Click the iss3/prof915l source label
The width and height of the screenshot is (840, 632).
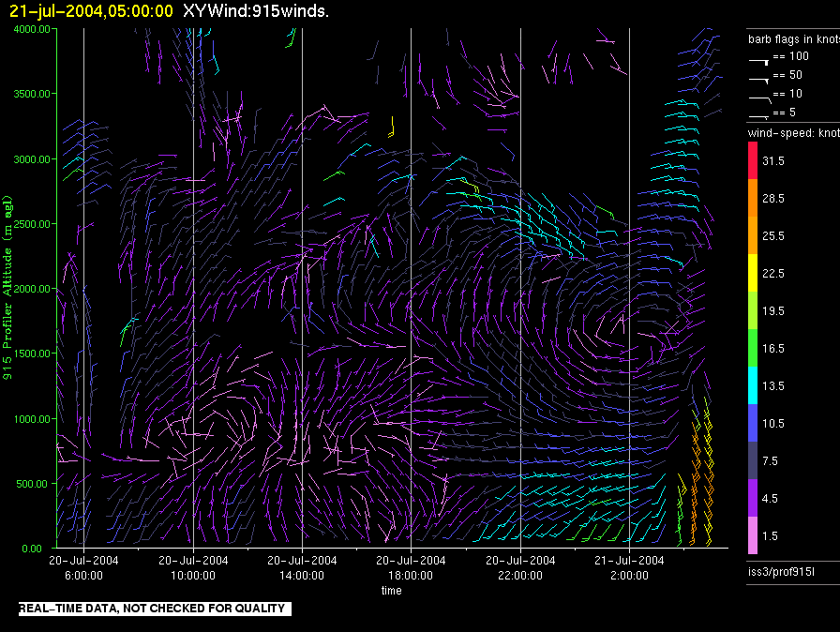tap(781, 572)
